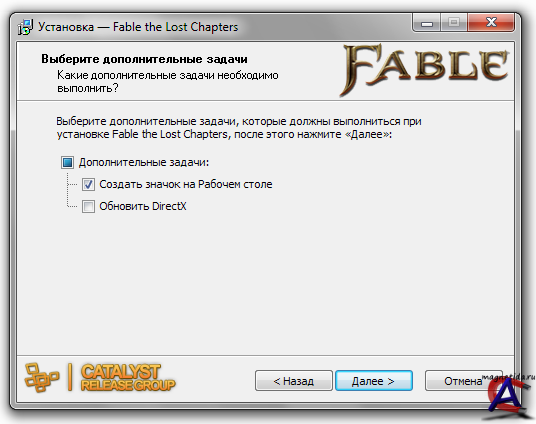Go back with the Назад button
The width and height of the screenshot is (536, 424).
click(x=294, y=381)
